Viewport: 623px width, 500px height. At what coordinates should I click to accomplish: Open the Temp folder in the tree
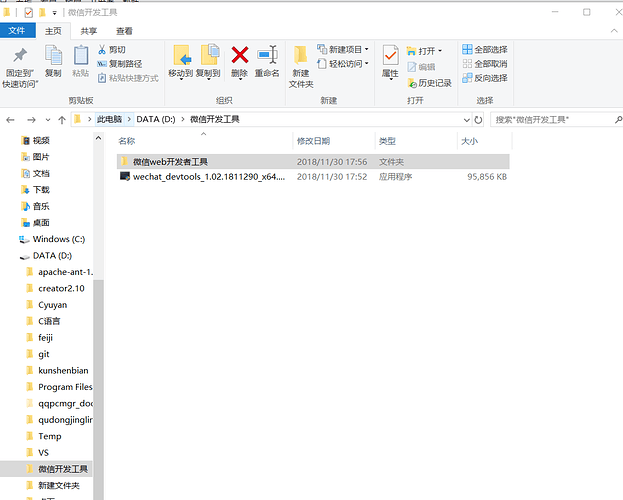44,436
